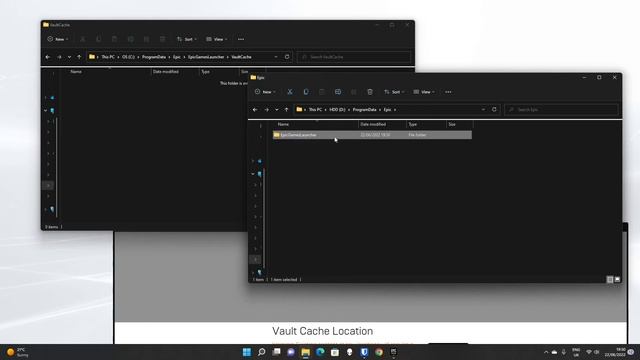The width and height of the screenshot is (640, 360).
Task: Open New dropdown in the Epic window
Action: tap(265, 92)
